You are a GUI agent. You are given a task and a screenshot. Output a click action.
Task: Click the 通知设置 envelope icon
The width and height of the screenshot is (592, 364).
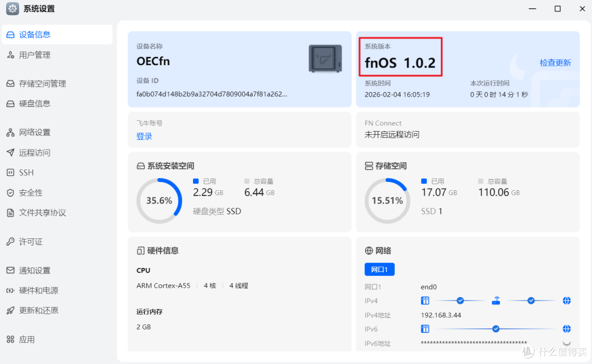[x=10, y=270]
